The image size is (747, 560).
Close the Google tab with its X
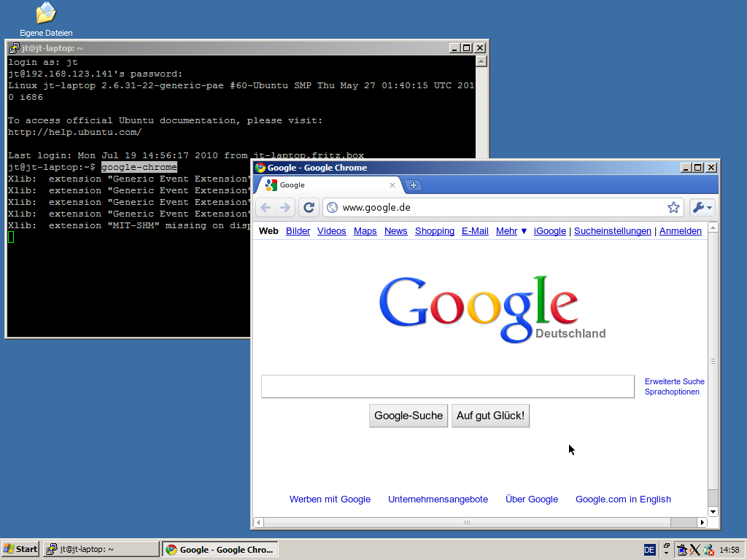(x=392, y=185)
